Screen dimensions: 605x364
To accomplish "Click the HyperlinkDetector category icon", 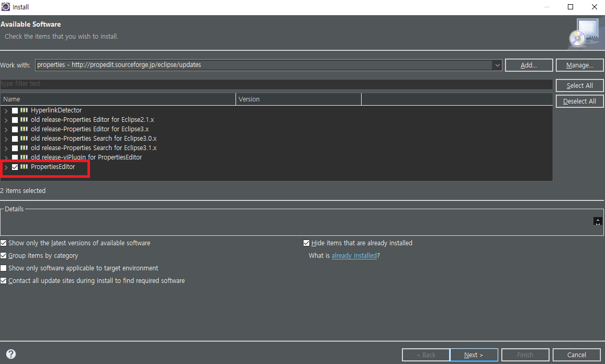I will [24, 110].
